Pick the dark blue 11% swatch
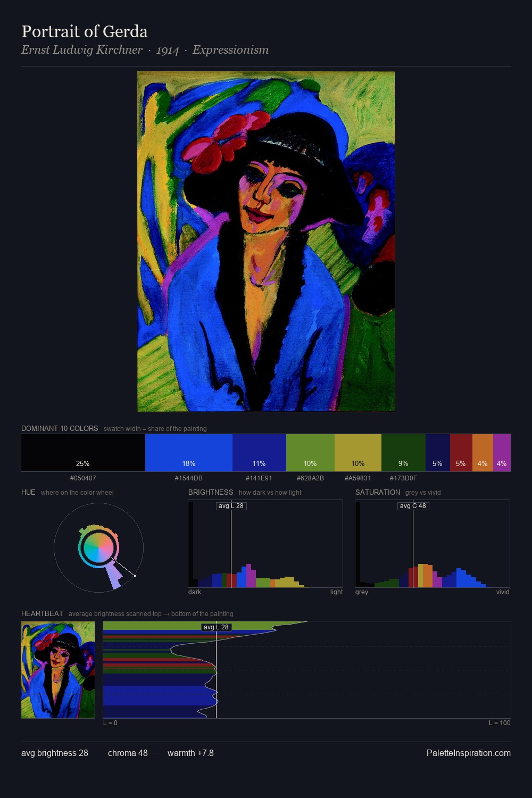This screenshot has width=532, height=798. pyautogui.click(x=259, y=453)
